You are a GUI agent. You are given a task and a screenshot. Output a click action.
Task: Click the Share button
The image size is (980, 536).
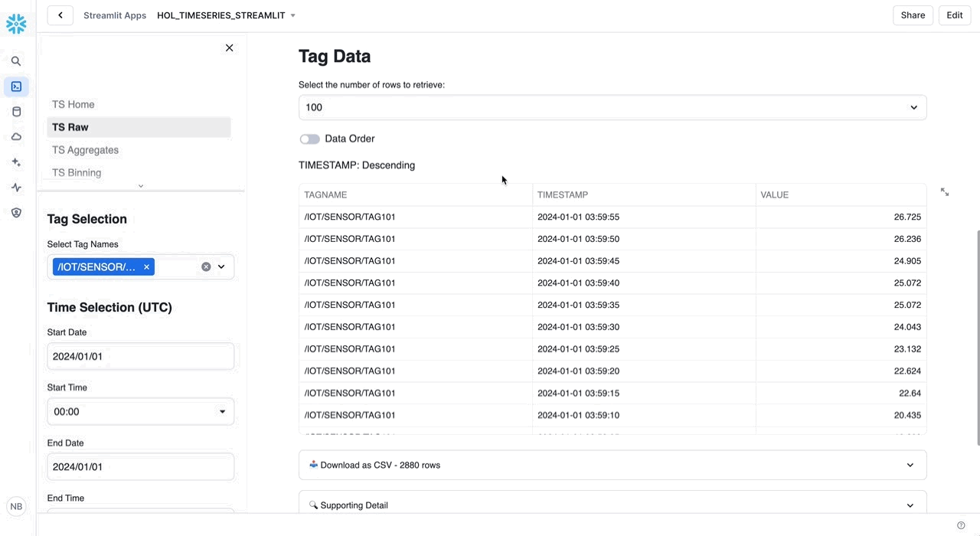(x=913, y=15)
